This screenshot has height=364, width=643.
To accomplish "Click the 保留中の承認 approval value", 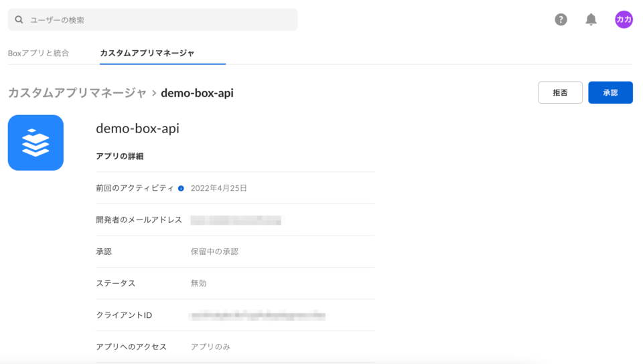I will pyautogui.click(x=214, y=252).
